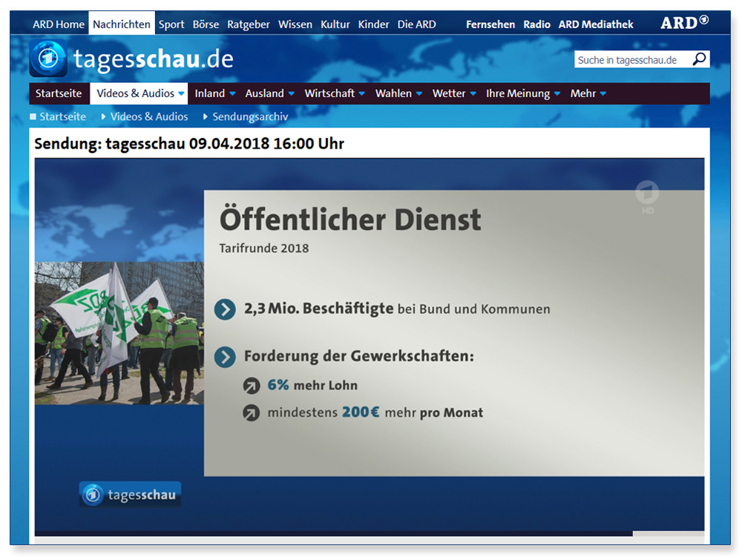Open Die ARD link
742x560 pixels.
coord(416,24)
